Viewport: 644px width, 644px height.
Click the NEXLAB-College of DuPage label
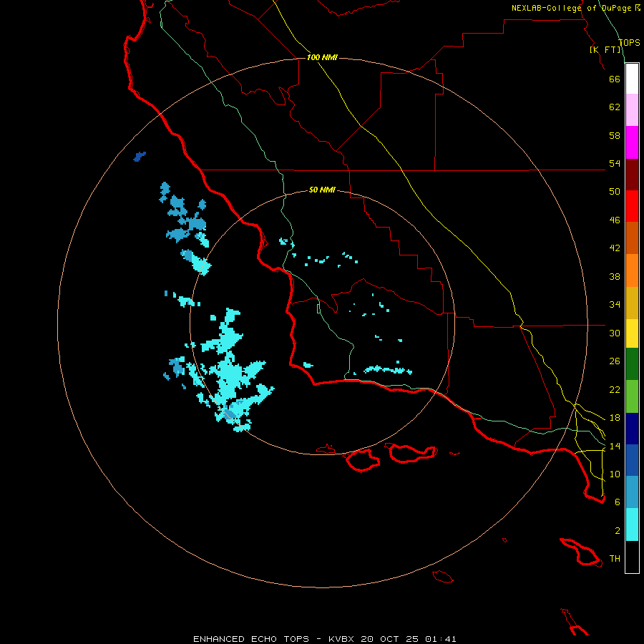(571, 8)
